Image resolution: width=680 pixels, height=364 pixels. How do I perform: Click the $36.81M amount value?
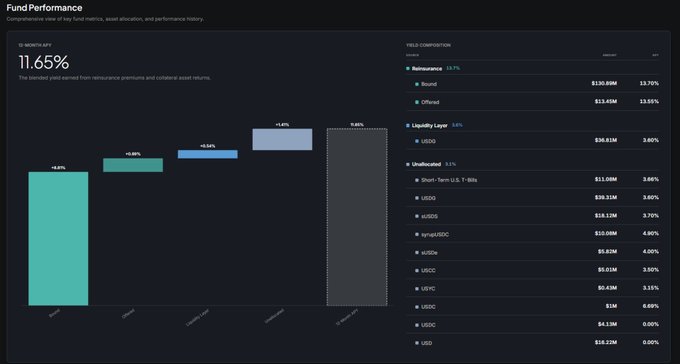606,141
